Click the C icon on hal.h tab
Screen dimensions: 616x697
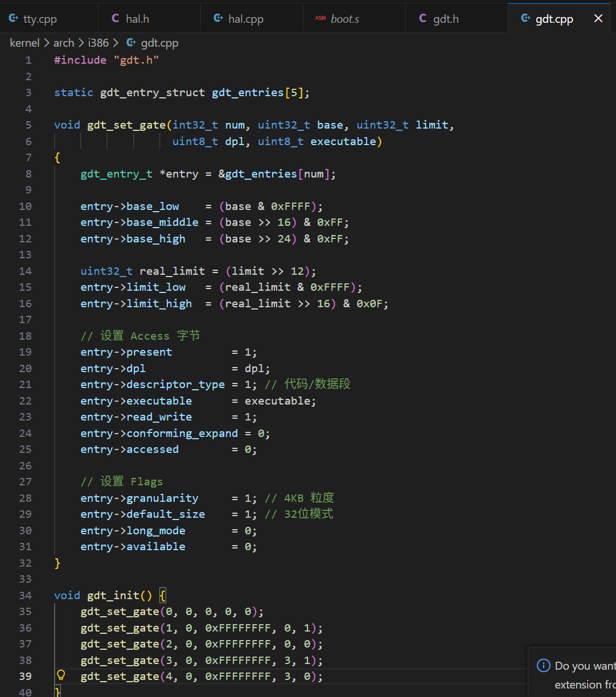pyautogui.click(x=116, y=19)
